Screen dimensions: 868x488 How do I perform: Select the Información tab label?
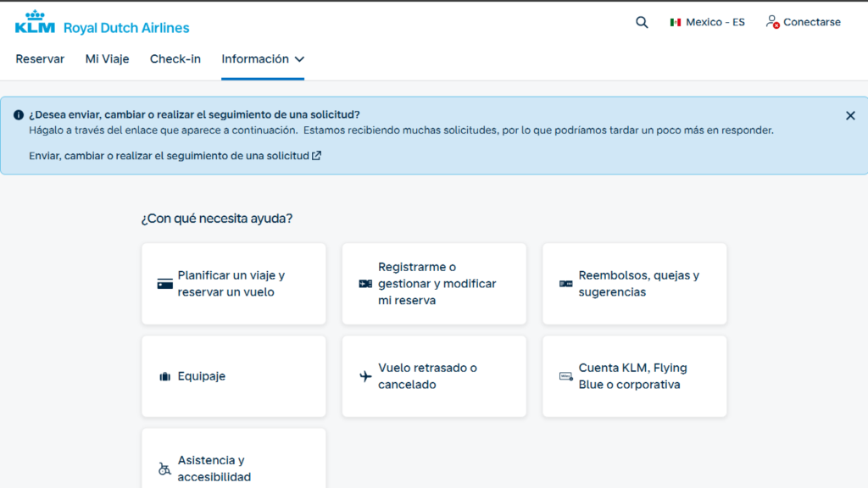click(x=255, y=58)
